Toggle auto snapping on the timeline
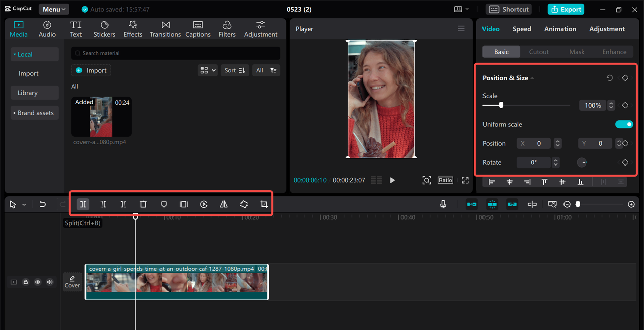Image resolution: width=644 pixels, height=330 pixels. tap(492, 204)
